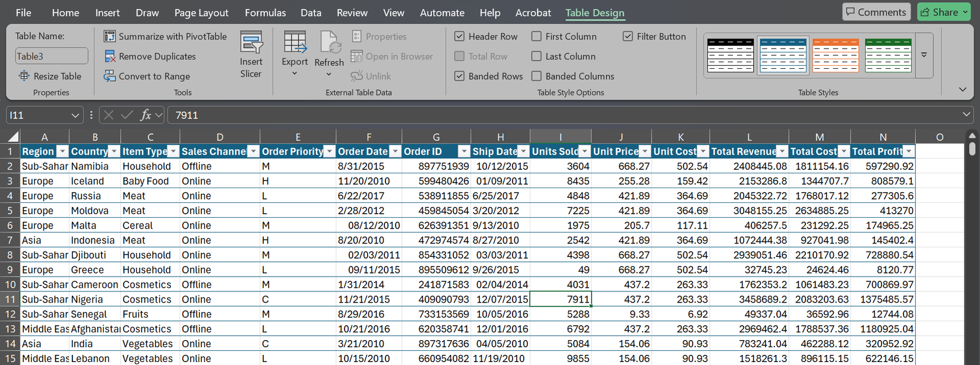Open the Country column filter dropdown
Image resolution: width=980 pixels, height=365 pixels.
(x=114, y=151)
